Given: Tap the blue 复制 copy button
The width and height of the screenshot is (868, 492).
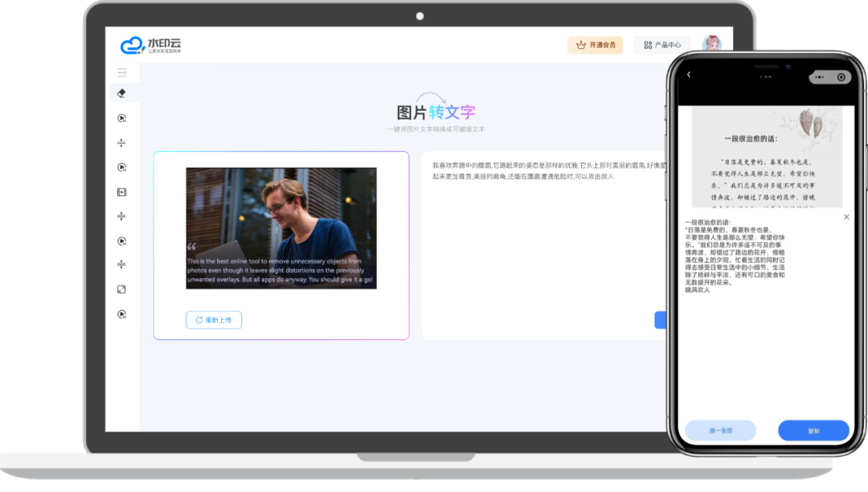Looking at the screenshot, I should coord(813,431).
